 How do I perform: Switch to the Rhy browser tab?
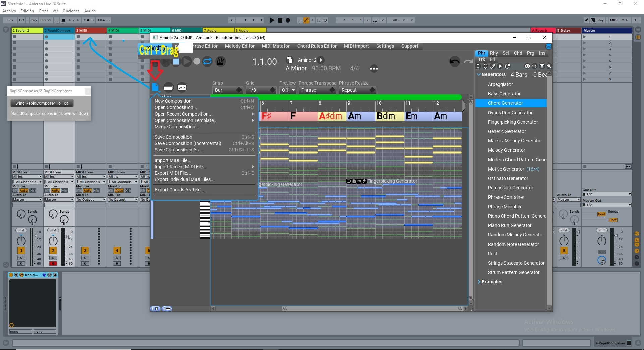494,53
